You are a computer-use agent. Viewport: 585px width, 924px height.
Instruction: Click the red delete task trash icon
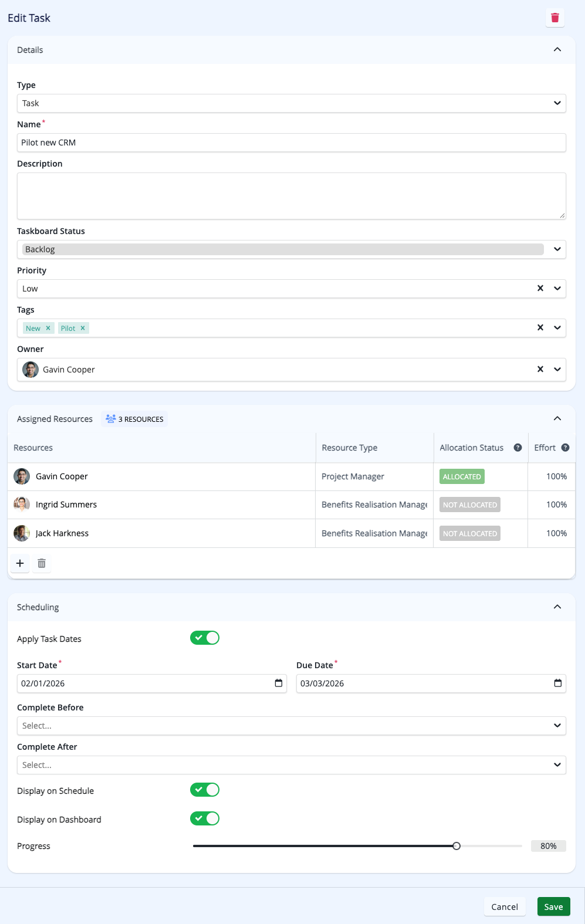[x=555, y=18]
